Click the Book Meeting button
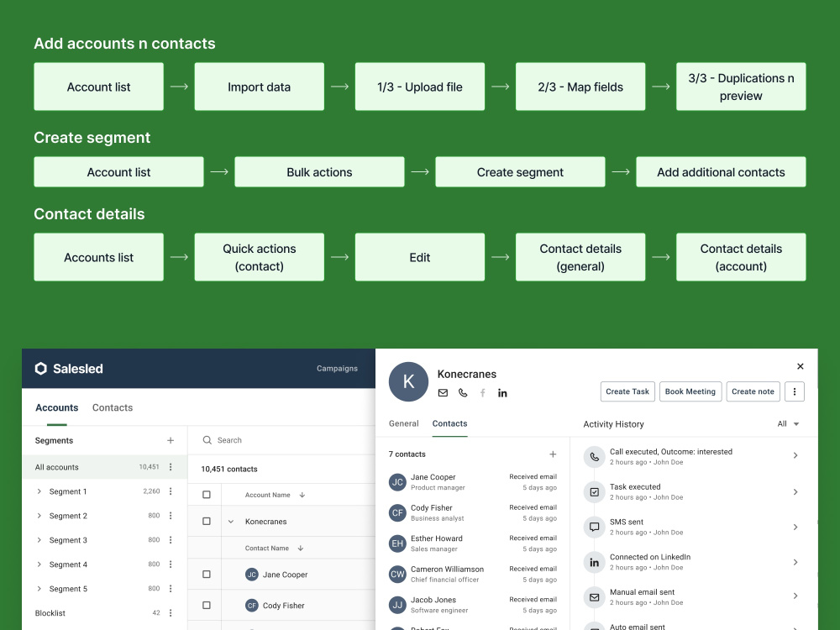This screenshot has height=630, width=840. 690,391
